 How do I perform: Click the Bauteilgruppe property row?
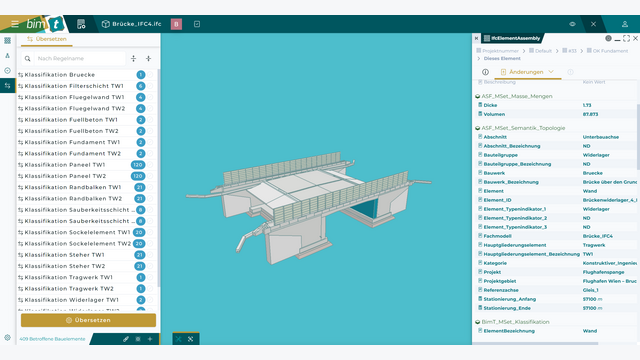click(x=556, y=155)
